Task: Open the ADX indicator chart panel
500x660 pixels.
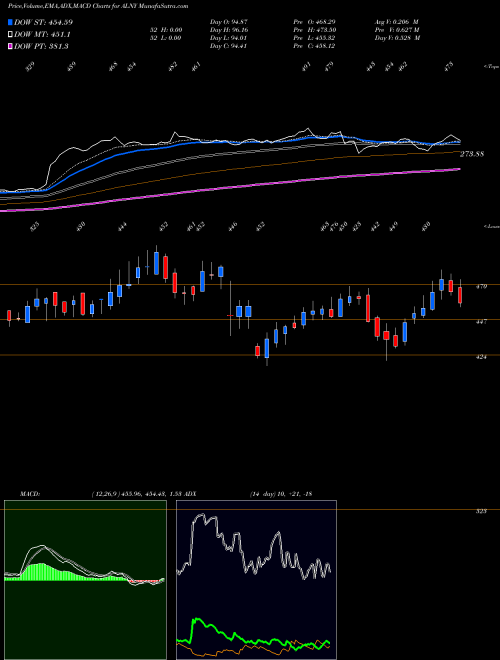Action: pyautogui.click(x=256, y=580)
